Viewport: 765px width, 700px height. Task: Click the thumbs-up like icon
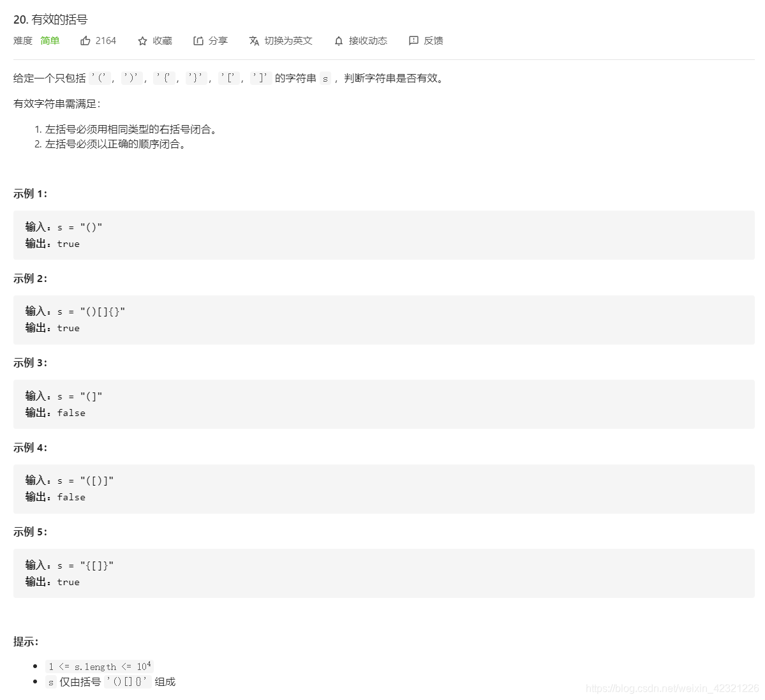(86, 40)
